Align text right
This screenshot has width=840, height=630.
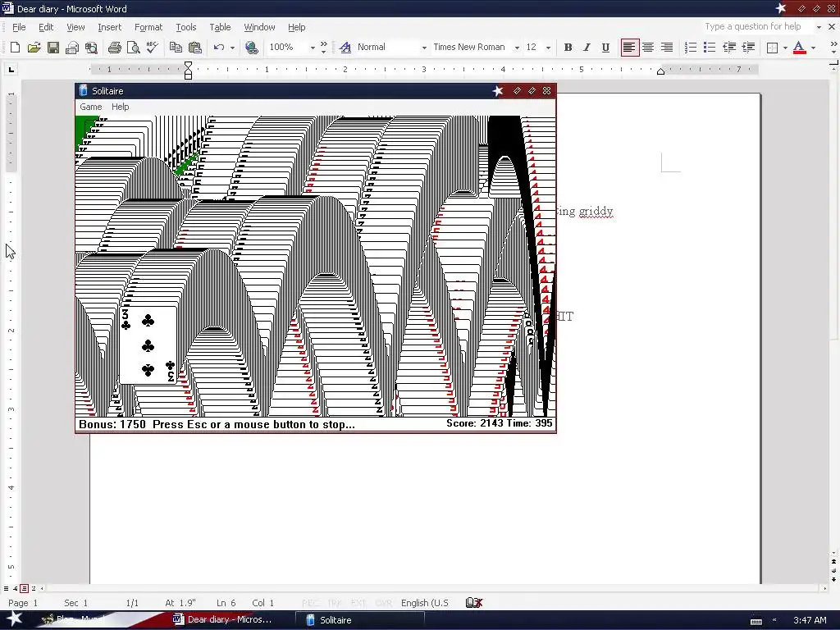tap(667, 47)
